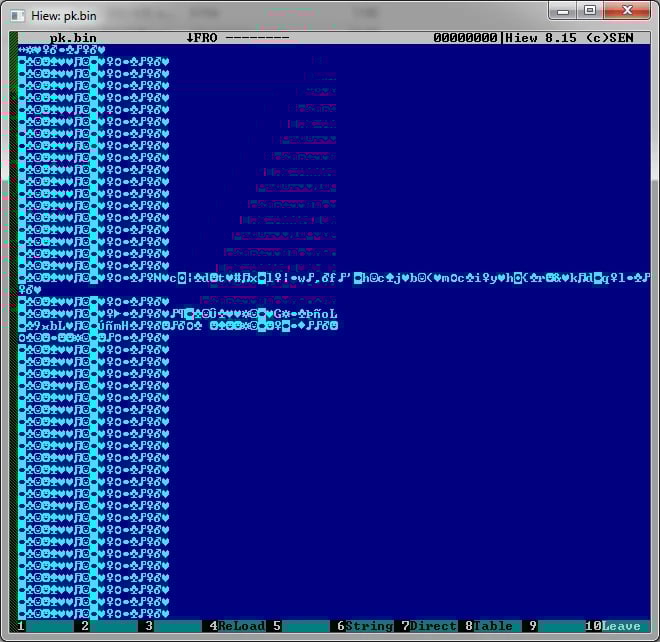Click the empty F2 function key slot
The height and width of the screenshot is (642, 660).
coord(114,626)
